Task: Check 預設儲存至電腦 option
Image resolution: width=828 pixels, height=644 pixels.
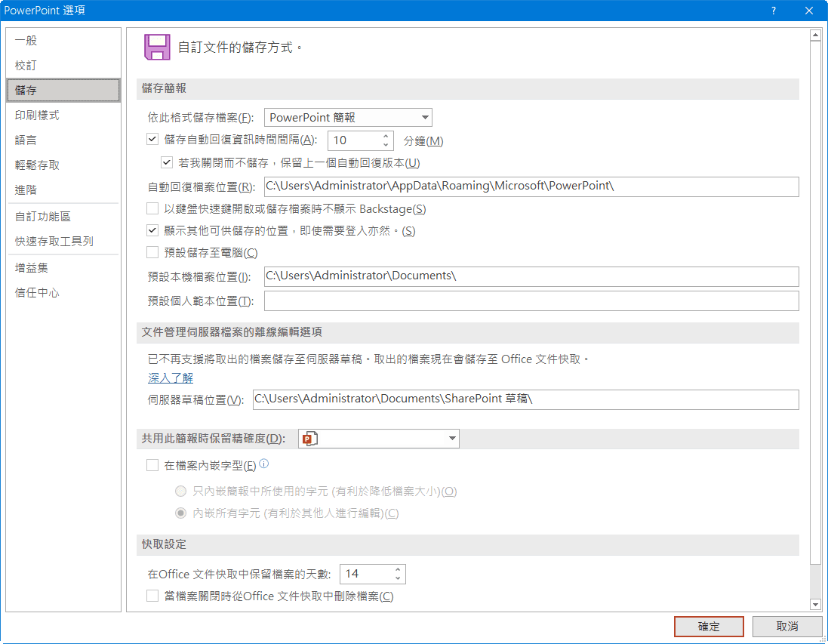Action: [152, 252]
